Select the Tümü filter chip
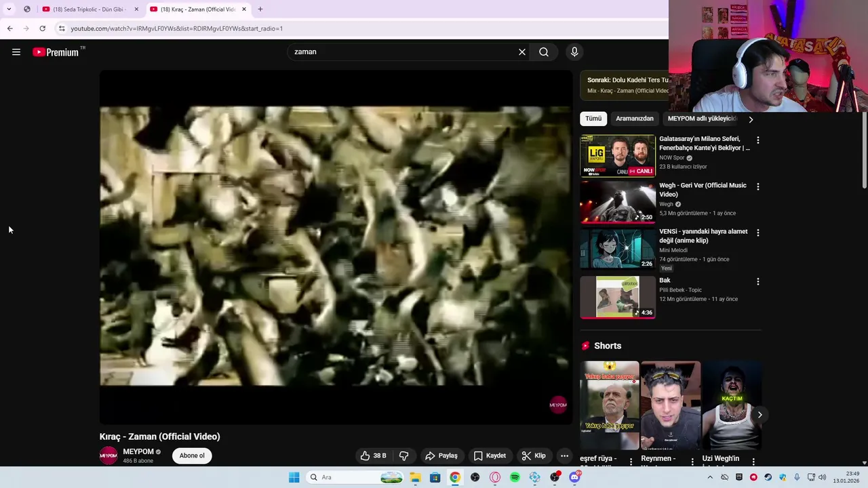Screen dimensions: 868x488 [x=593, y=119]
